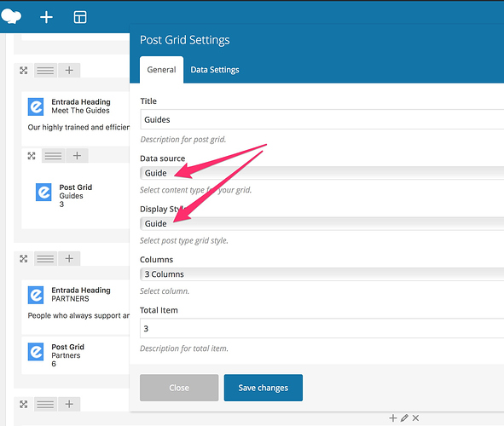Click pencil edit icon at bottom right

tap(404, 418)
